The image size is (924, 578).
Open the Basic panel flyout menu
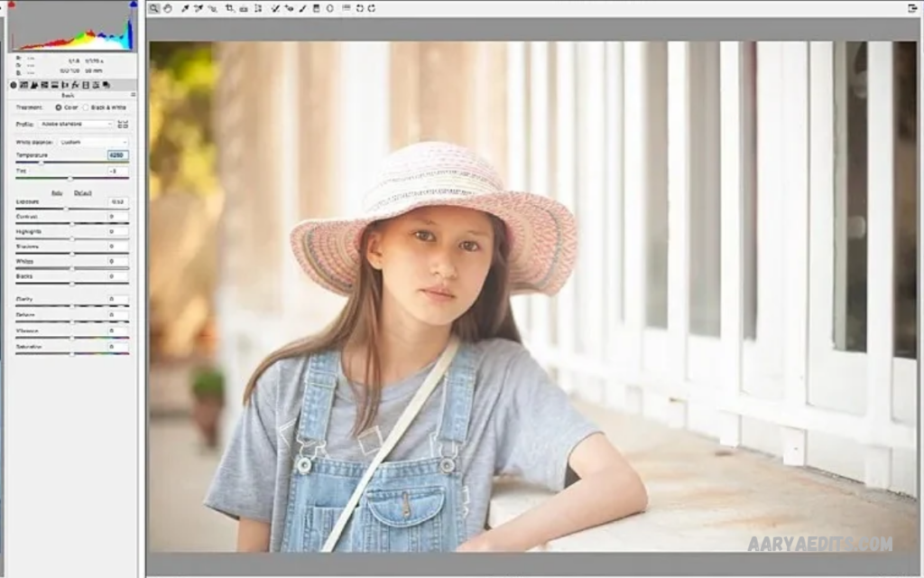pos(134,94)
